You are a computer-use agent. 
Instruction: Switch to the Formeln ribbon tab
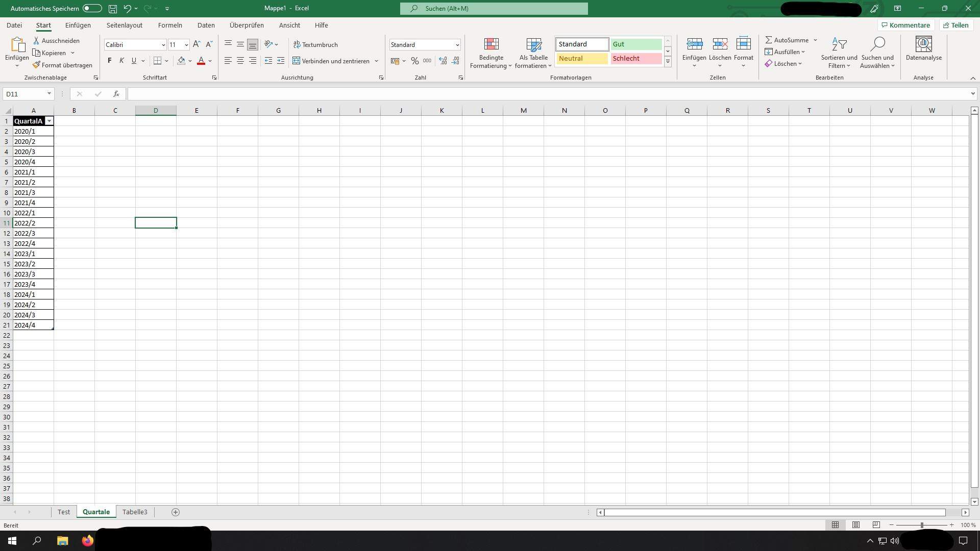click(x=170, y=25)
